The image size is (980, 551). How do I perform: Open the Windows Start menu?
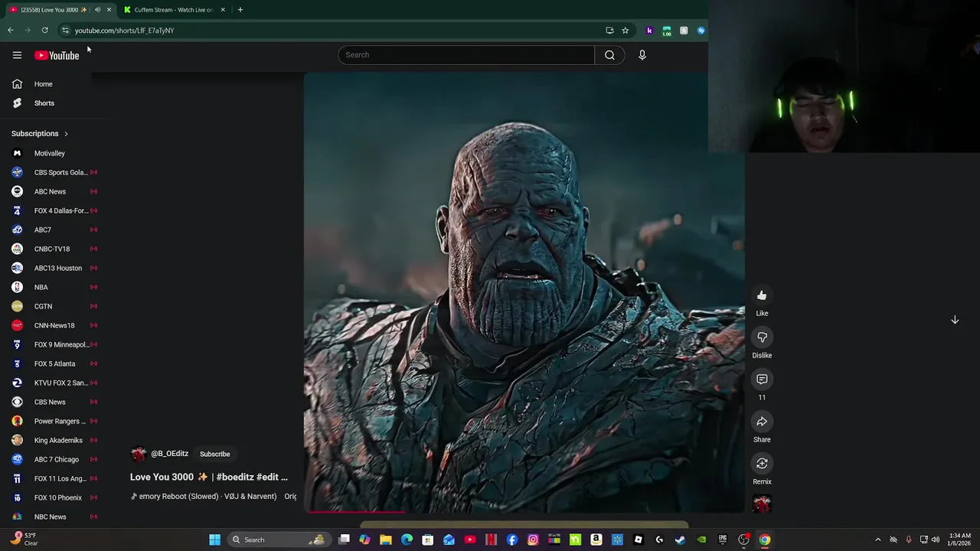click(x=215, y=540)
